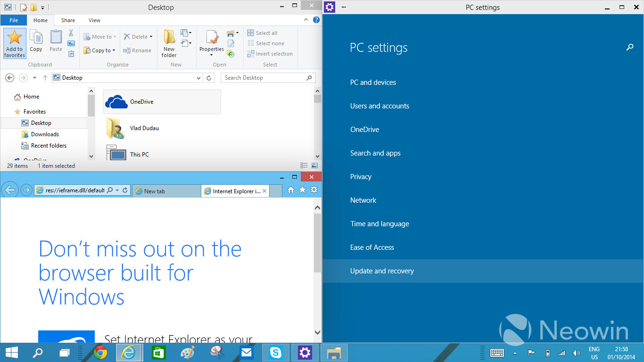Viewport: 644px width, 362px height.
Task: Open Skype from the taskbar
Action: 276,353
